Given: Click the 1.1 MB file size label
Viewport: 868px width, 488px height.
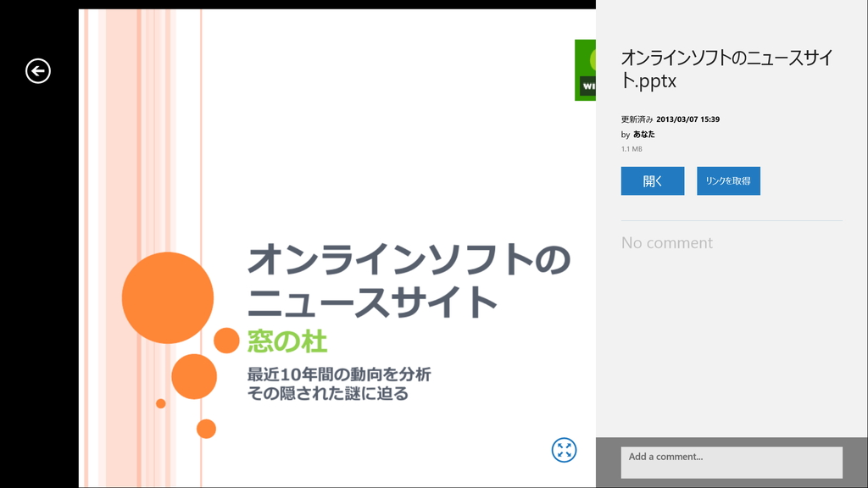Looking at the screenshot, I should [632, 147].
